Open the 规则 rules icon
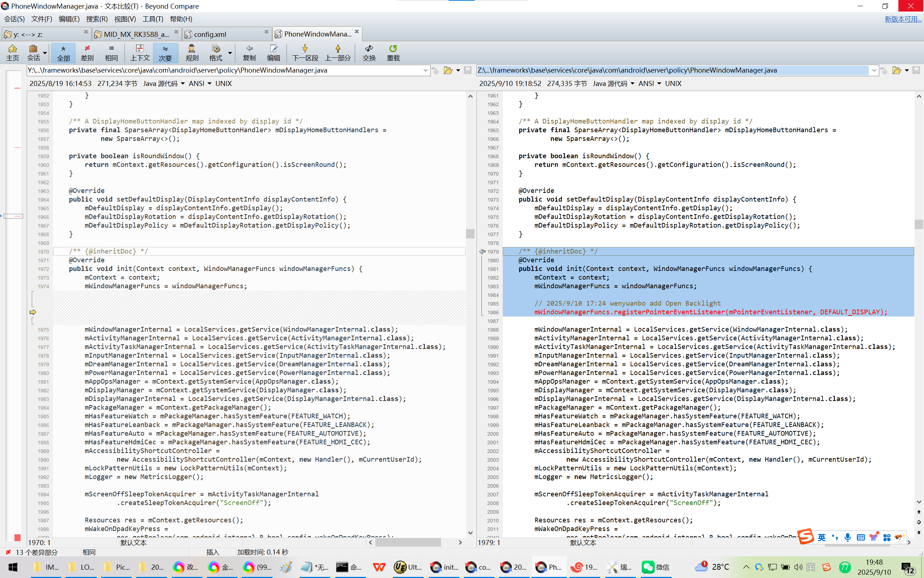This screenshot has height=578, width=924. pos(192,53)
